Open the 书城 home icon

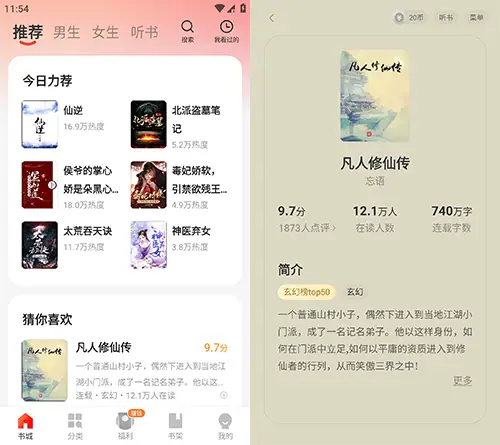25,421
